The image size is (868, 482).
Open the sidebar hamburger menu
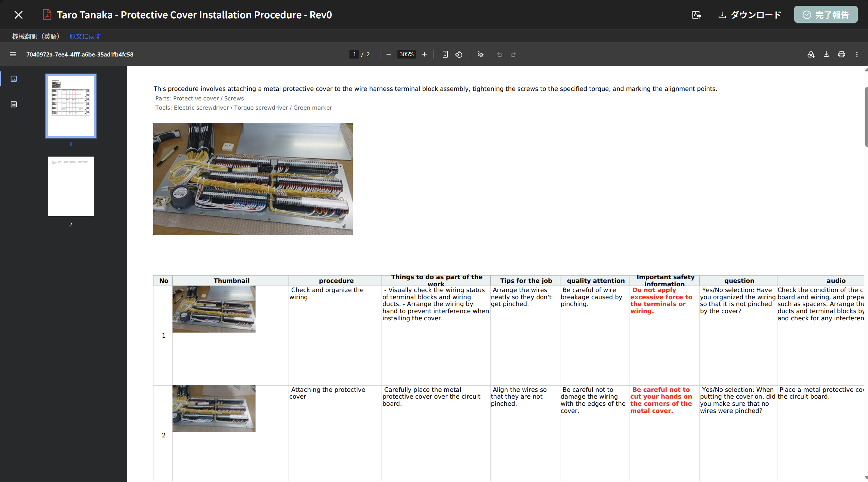pos(13,54)
